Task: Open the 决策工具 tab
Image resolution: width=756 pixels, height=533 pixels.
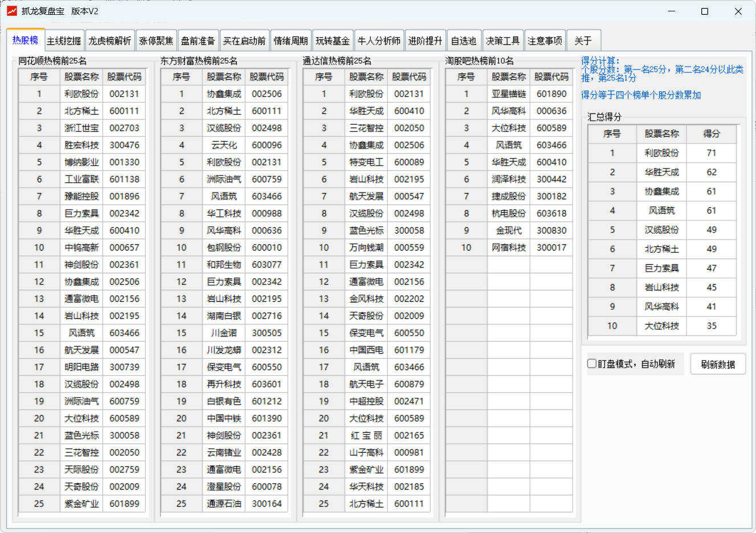Action: 502,40
